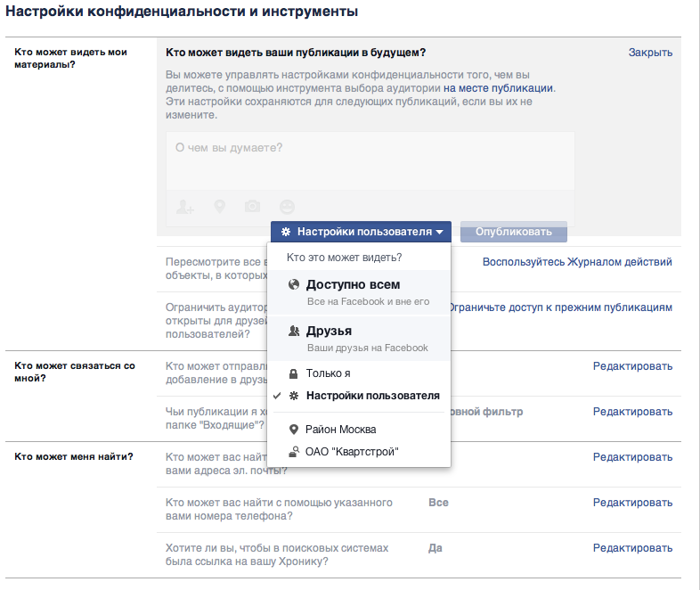Click the lock icon beside Только я
700x590 pixels.
click(293, 373)
